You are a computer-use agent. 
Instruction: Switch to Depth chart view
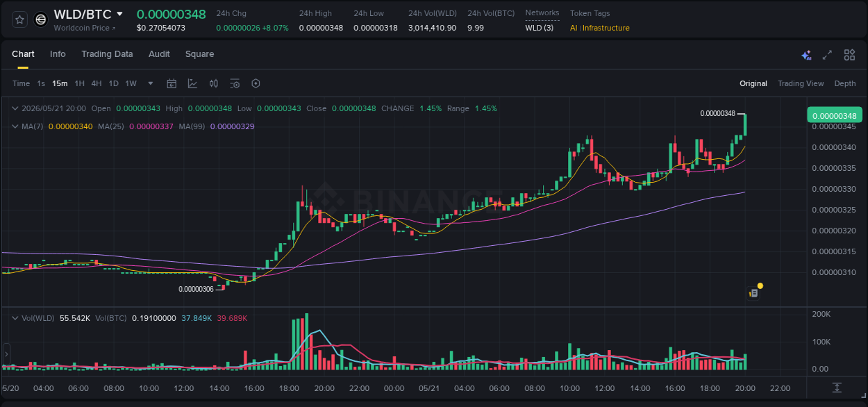[845, 83]
